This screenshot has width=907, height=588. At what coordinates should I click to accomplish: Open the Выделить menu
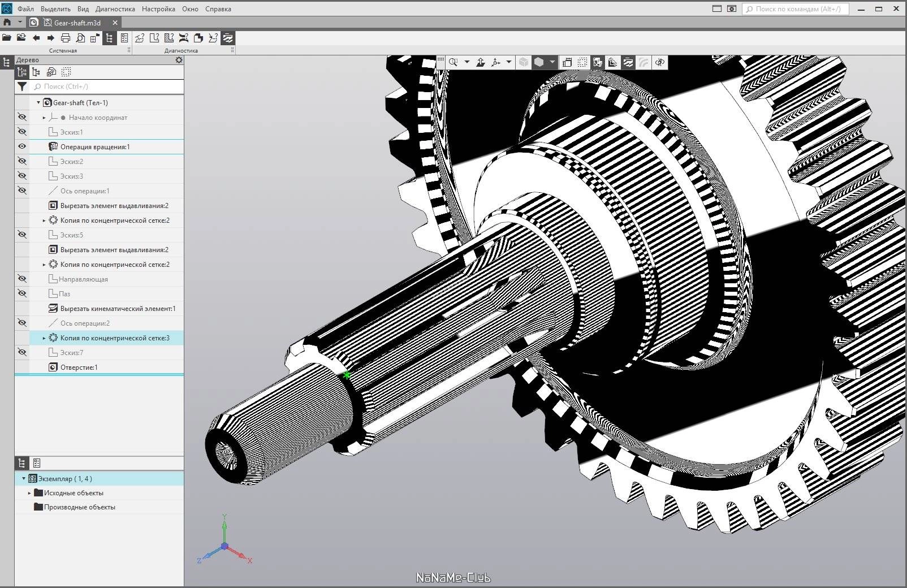[55, 9]
